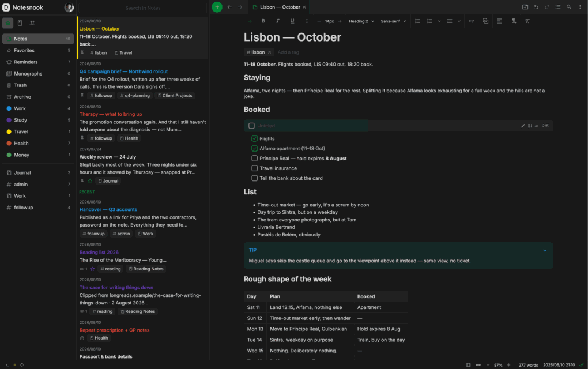Viewport: 588px width, 369px height.
Task: Close the Lisbon — October tab
Action: (x=304, y=7)
